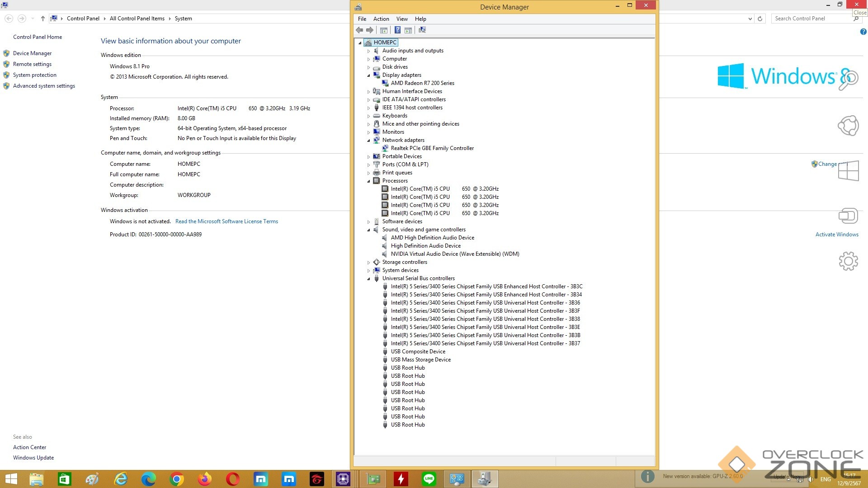The width and height of the screenshot is (868, 488).
Task: Click Scan for hardware changes toolbar icon
Action: pos(422,30)
